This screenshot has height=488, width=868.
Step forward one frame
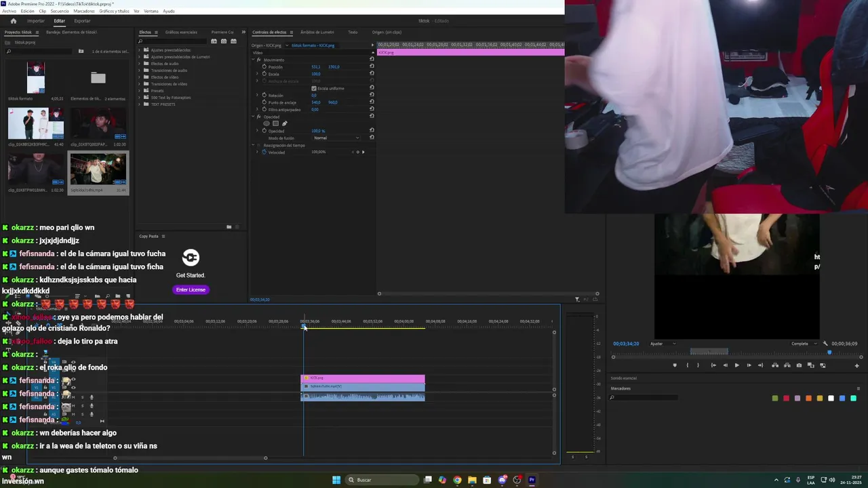pos(749,365)
